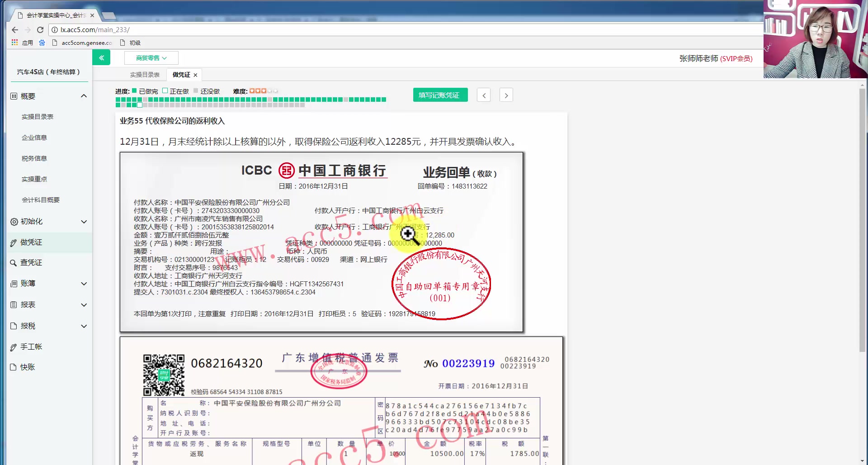Click the 报税 document icon
The image size is (868, 465).
coord(14,326)
